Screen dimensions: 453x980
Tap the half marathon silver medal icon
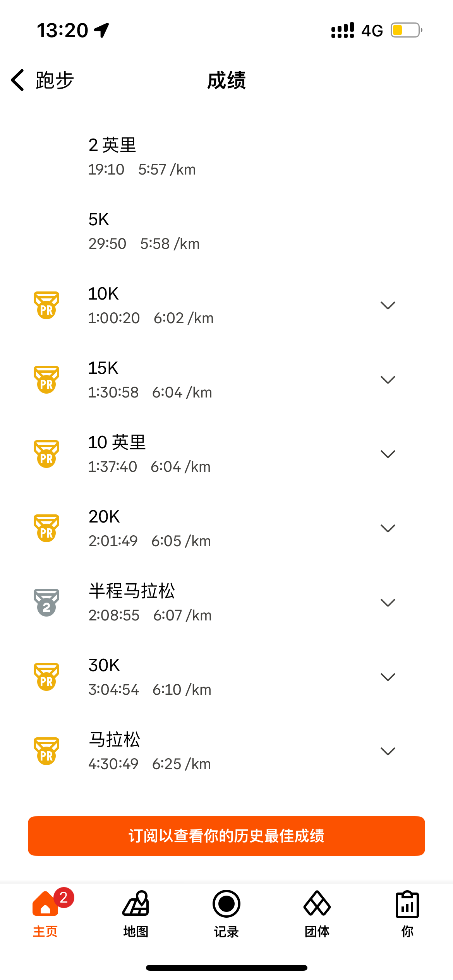(46, 603)
